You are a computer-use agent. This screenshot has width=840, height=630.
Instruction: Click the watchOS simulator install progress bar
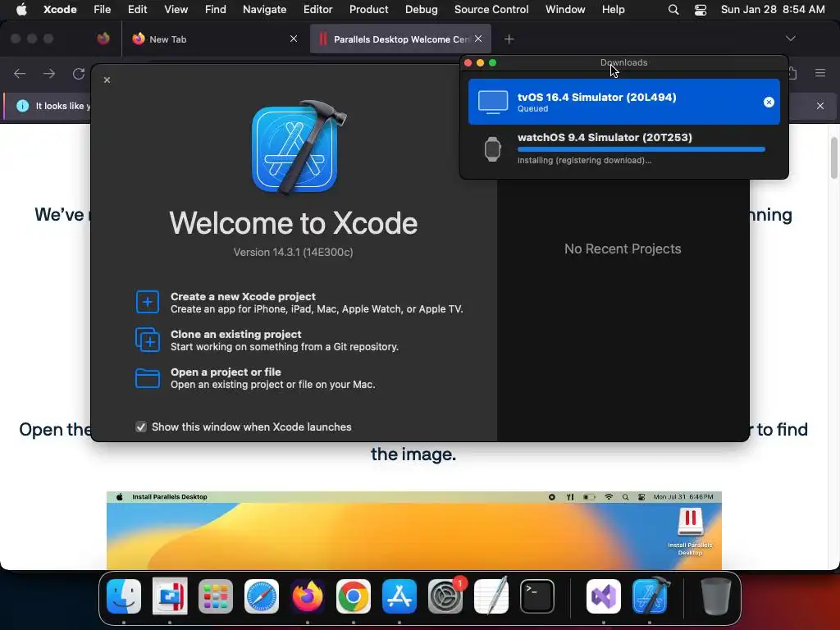point(641,149)
